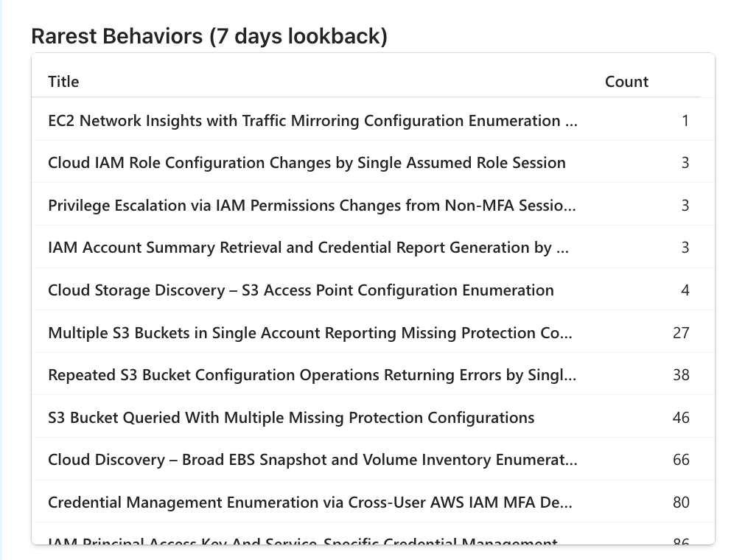Click count 46 for S3 Bucket Queried
This screenshot has width=731, height=560.
click(x=681, y=418)
